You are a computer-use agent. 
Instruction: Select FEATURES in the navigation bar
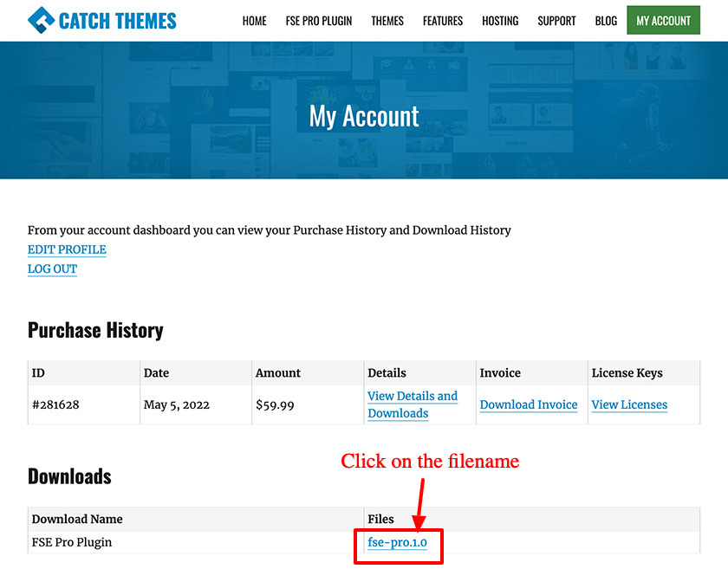[x=443, y=21]
